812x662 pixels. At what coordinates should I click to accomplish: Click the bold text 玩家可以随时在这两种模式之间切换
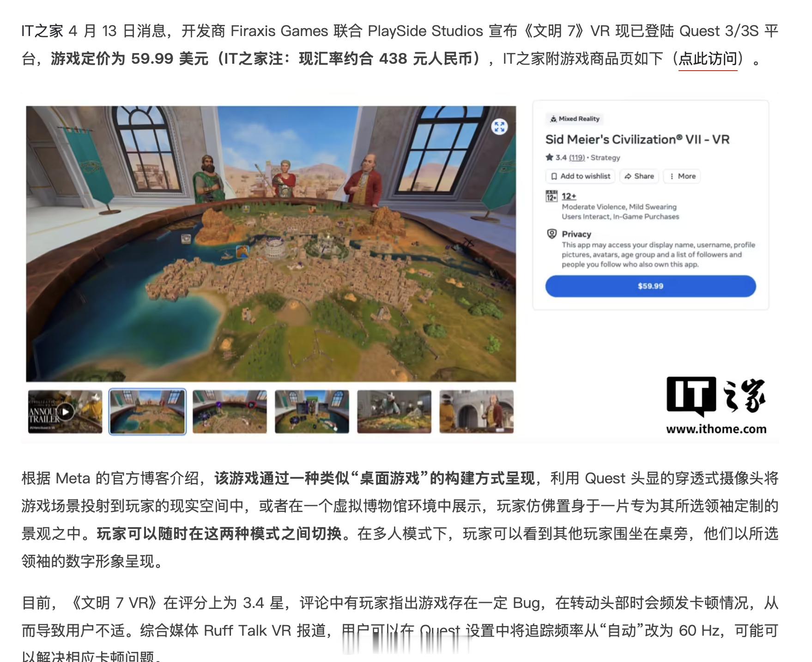click(219, 534)
